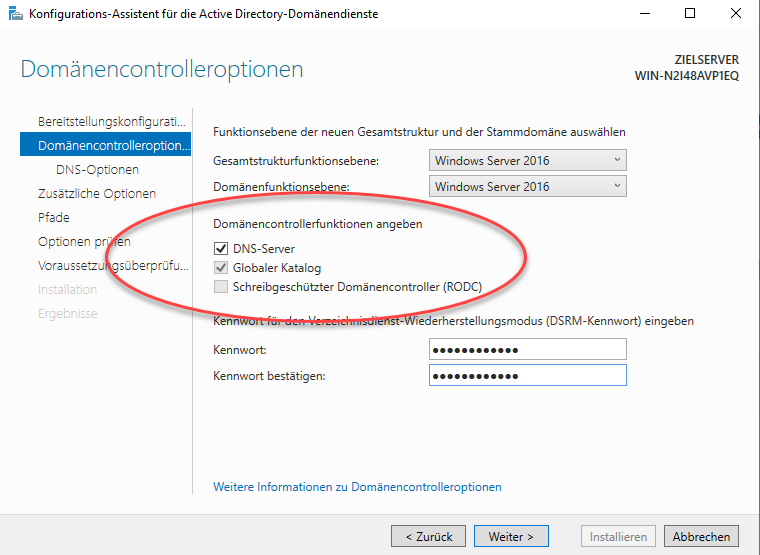760x555 pixels.
Task: Click the Zurück button
Action: point(429,537)
